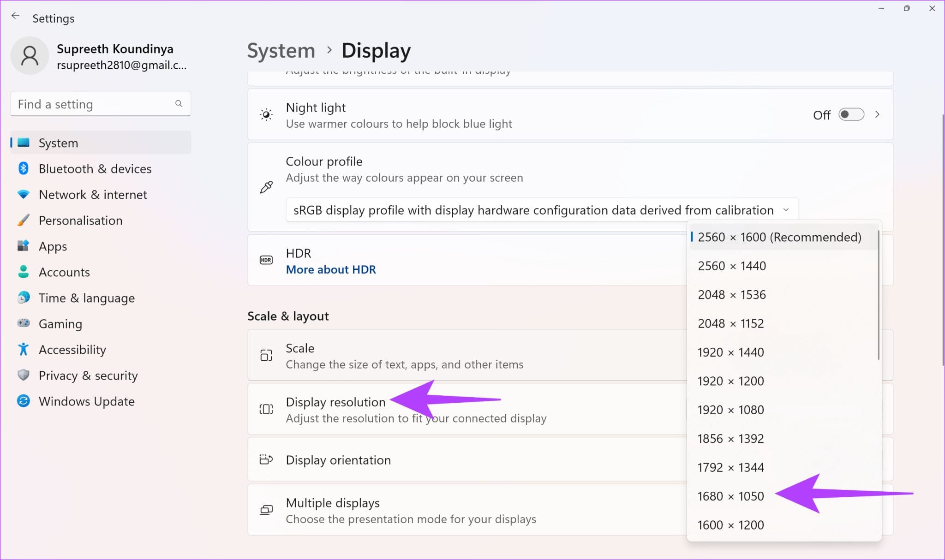Screen dimensions: 945x560
Task: Click the More about HDR link
Action: click(x=330, y=269)
